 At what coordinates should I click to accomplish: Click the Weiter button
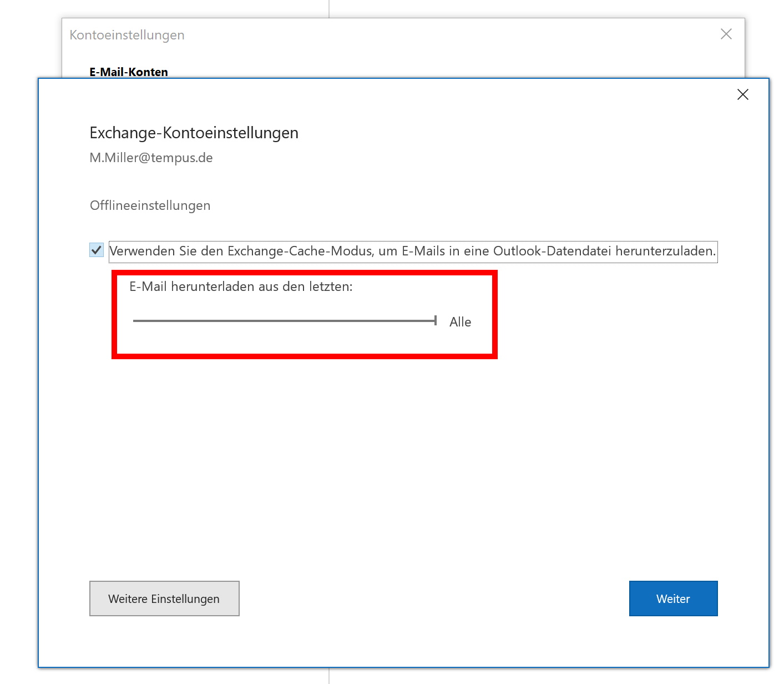[673, 598]
